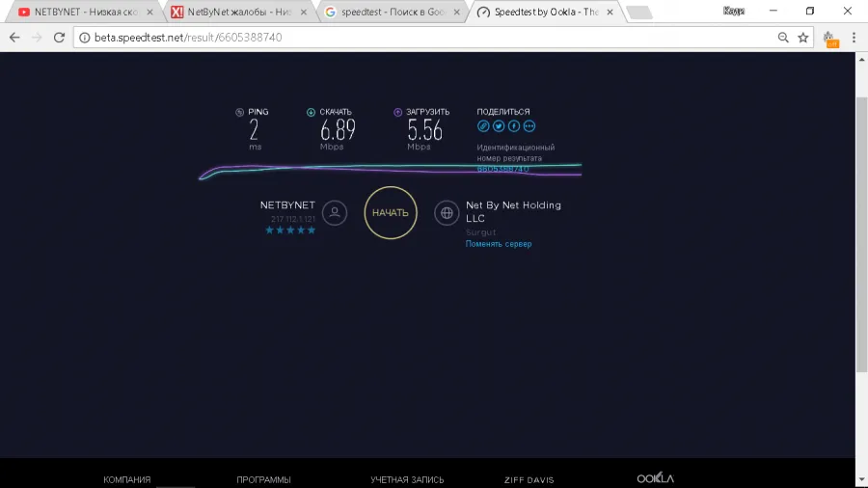868x488 pixels.
Task: Open the Chrome three-dot menu
Action: point(854,38)
